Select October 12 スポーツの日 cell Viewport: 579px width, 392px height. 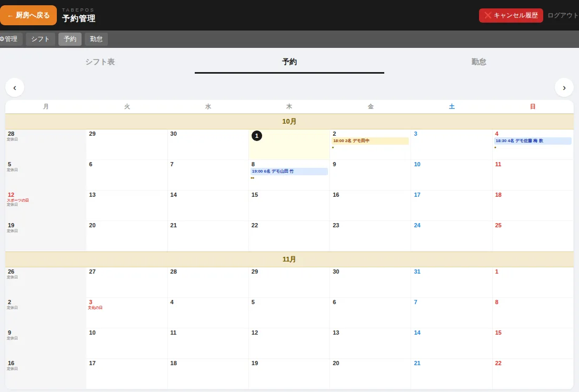46,206
